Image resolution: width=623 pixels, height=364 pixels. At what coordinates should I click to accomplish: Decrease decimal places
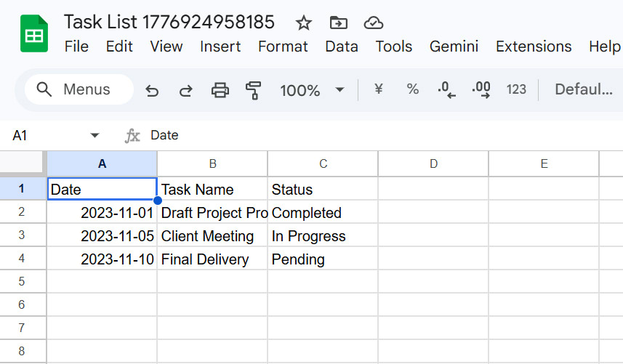446,90
